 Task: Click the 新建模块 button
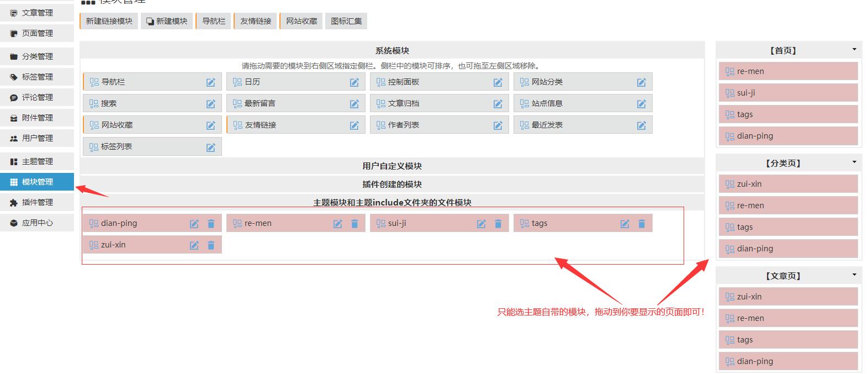(167, 21)
